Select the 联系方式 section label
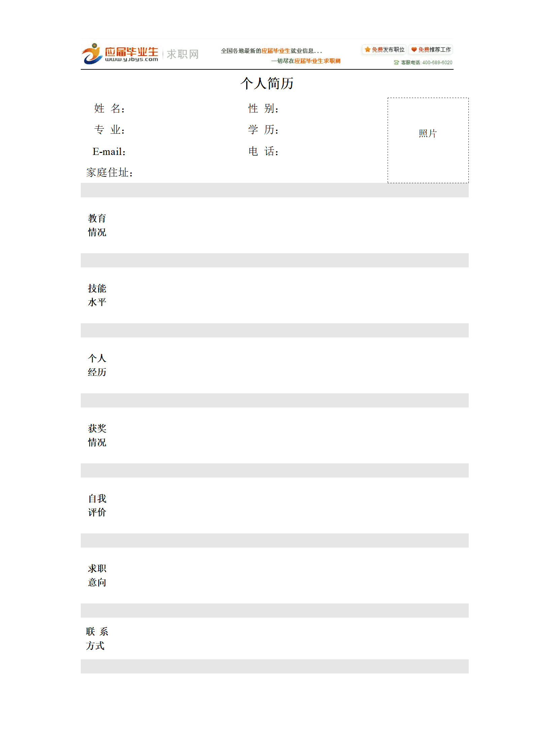The width and height of the screenshot is (534, 756). click(97, 638)
